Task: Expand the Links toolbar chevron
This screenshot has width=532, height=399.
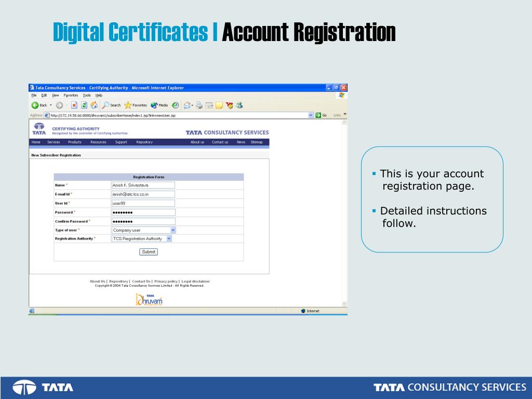Action: tap(345, 114)
